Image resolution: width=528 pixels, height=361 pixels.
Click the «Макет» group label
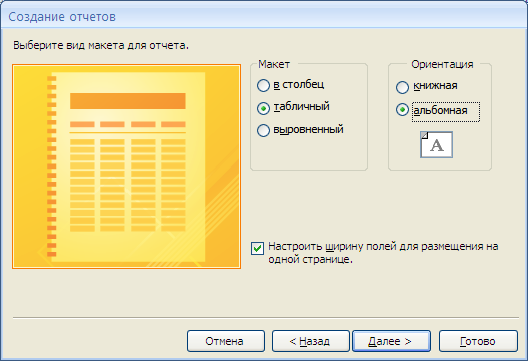pos(274,64)
